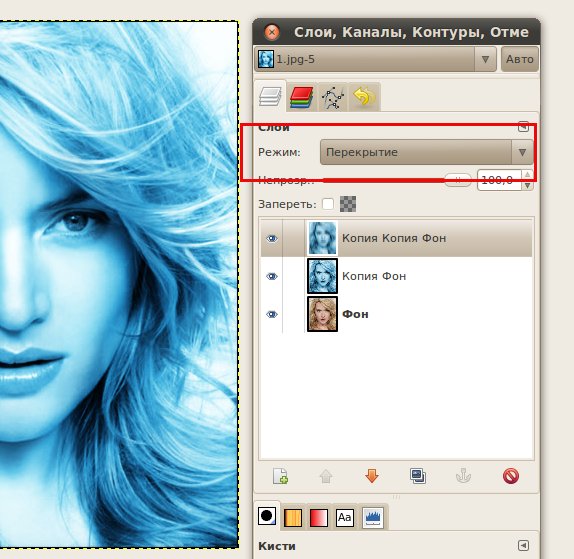Duplicate the selected layer

pyautogui.click(x=418, y=476)
